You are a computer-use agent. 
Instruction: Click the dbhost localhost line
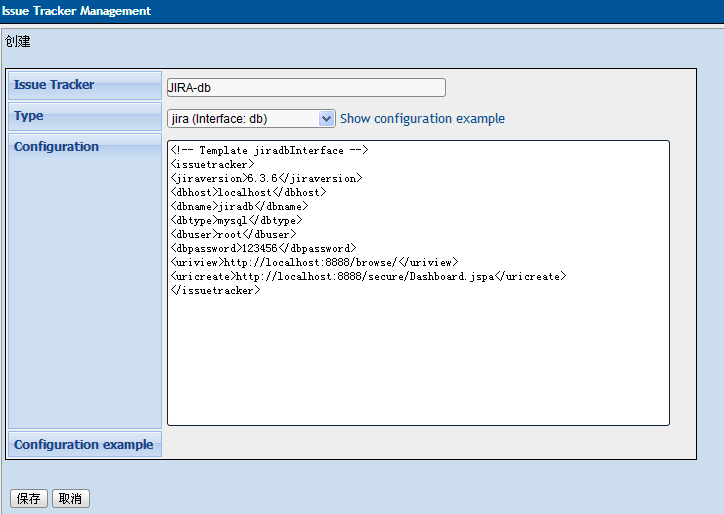(248, 192)
